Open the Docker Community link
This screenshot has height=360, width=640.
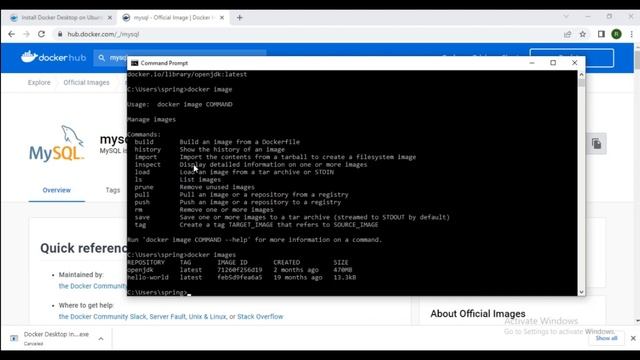point(93,286)
